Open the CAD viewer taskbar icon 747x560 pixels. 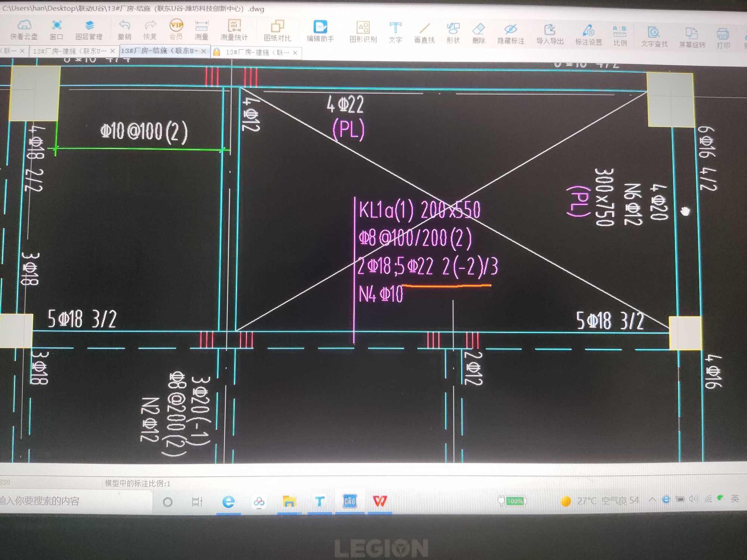click(x=350, y=501)
